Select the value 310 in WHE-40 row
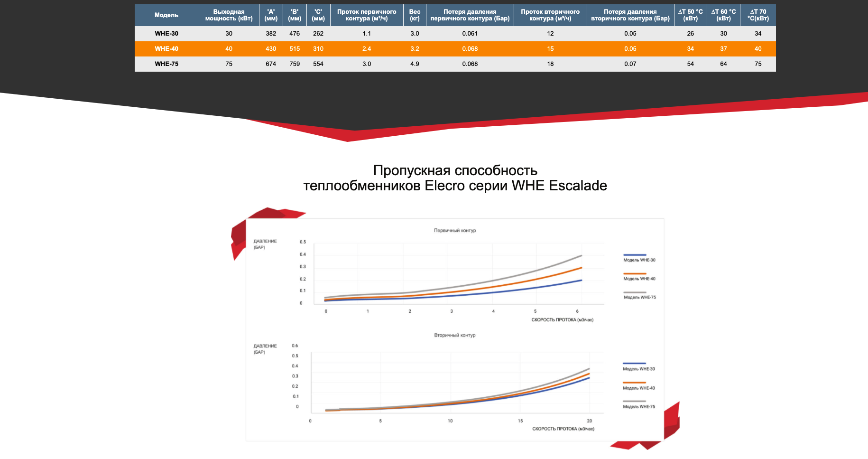The image size is (868, 459). click(318, 49)
